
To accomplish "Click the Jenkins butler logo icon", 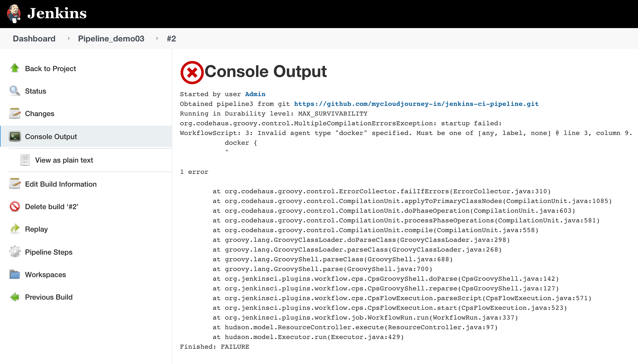I will pyautogui.click(x=14, y=13).
